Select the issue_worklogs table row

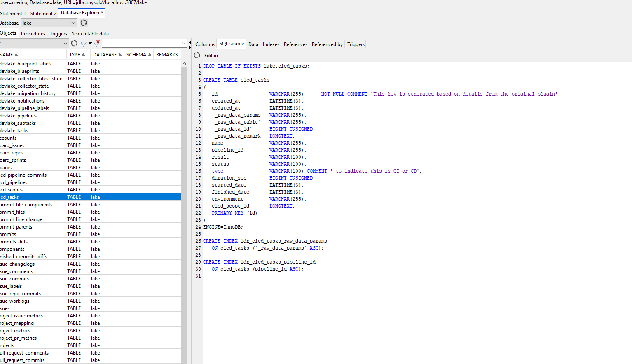click(90, 301)
